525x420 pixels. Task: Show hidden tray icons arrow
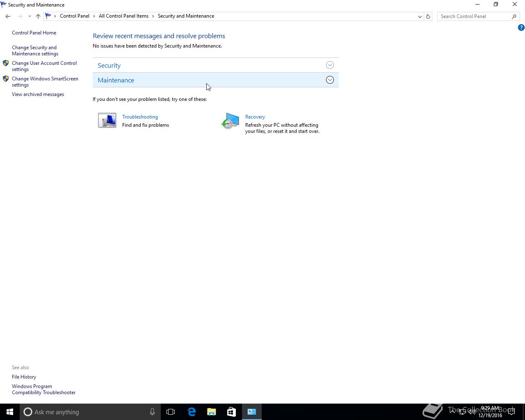coord(452,412)
